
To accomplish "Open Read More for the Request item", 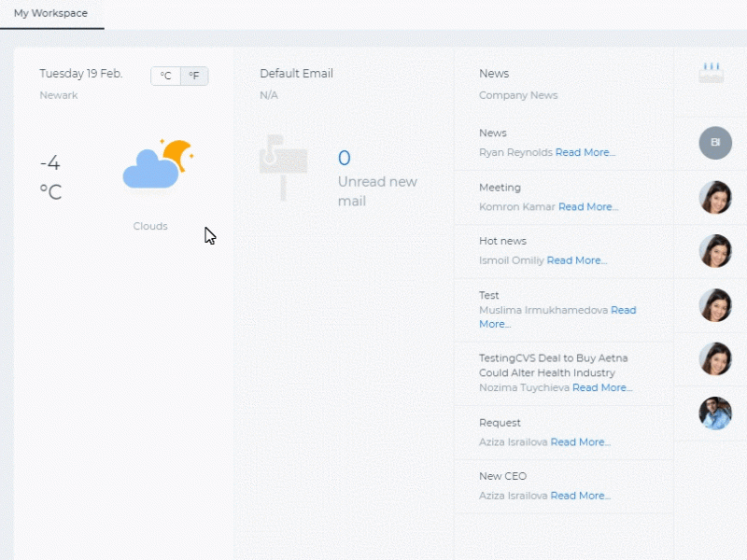I will 580,441.
